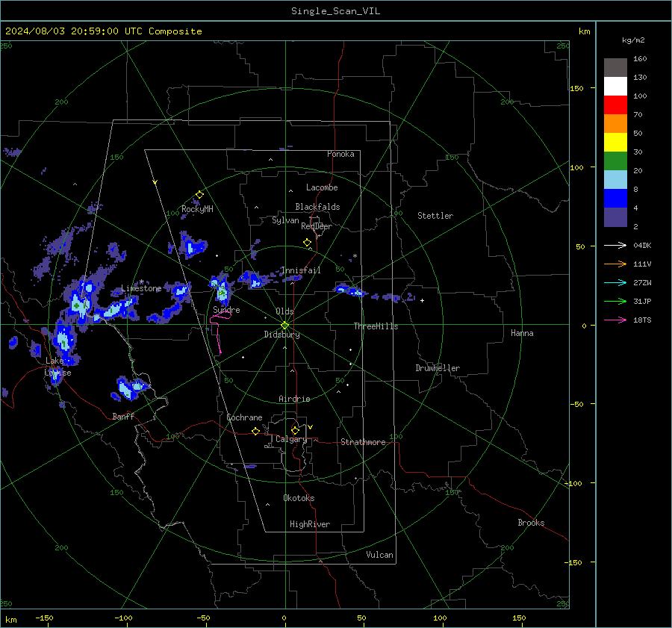Screen dimensions: 672x628
Task: Click the Airdrie city label
Action: [294, 399]
